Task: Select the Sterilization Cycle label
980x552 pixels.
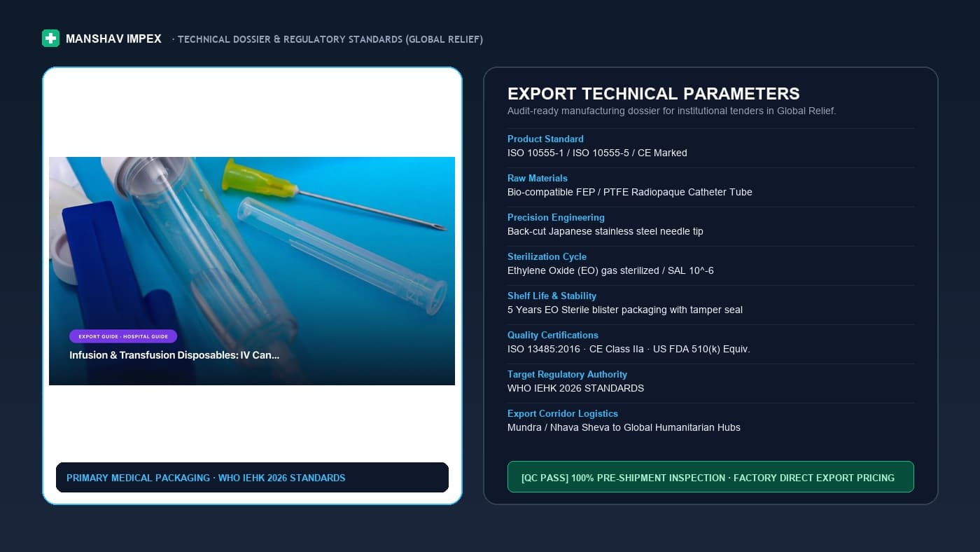Action: coord(547,256)
